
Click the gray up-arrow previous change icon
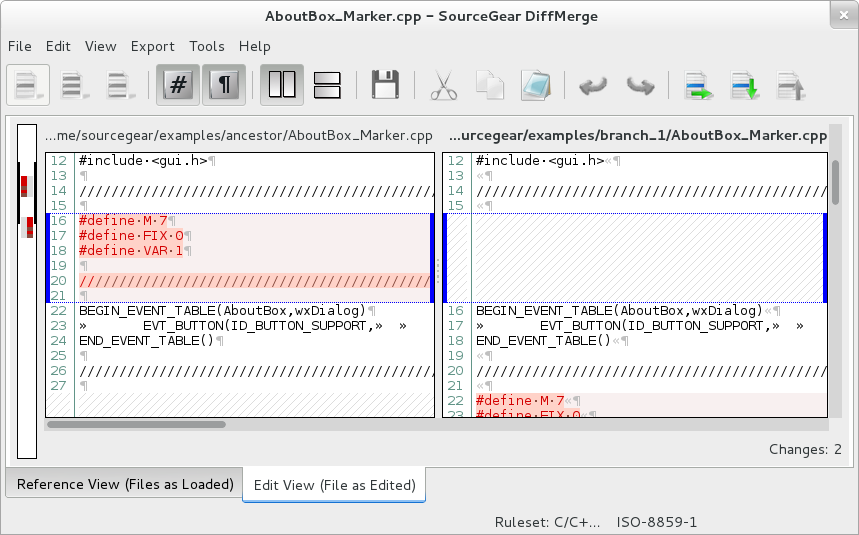point(791,86)
